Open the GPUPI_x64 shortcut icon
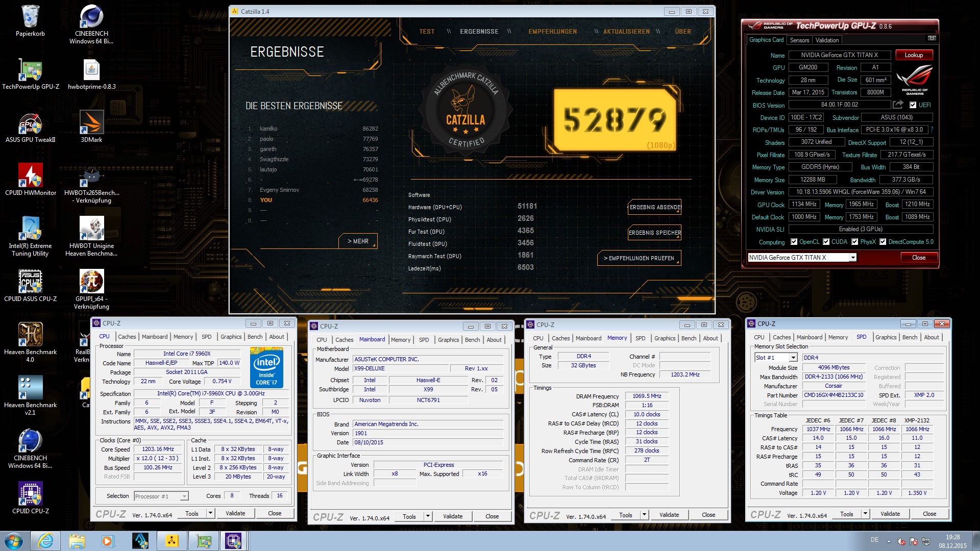Image resolution: width=980 pixels, height=551 pixels. point(91,290)
